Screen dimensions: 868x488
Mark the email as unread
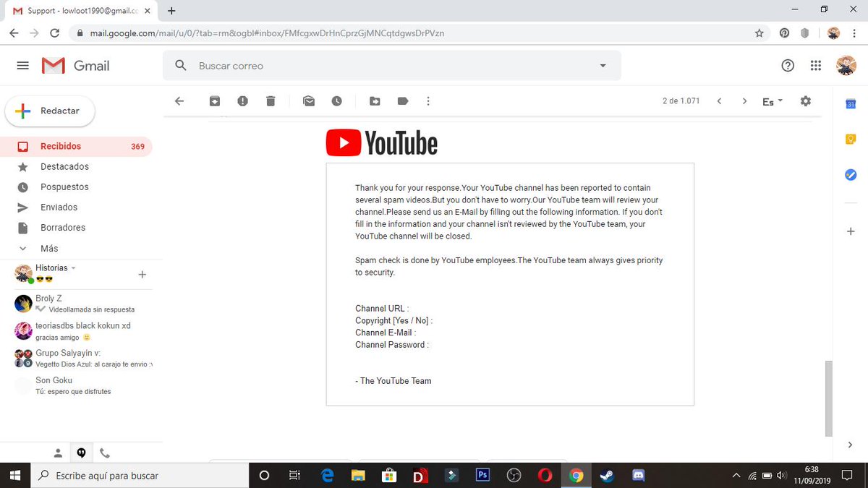point(309,101)
